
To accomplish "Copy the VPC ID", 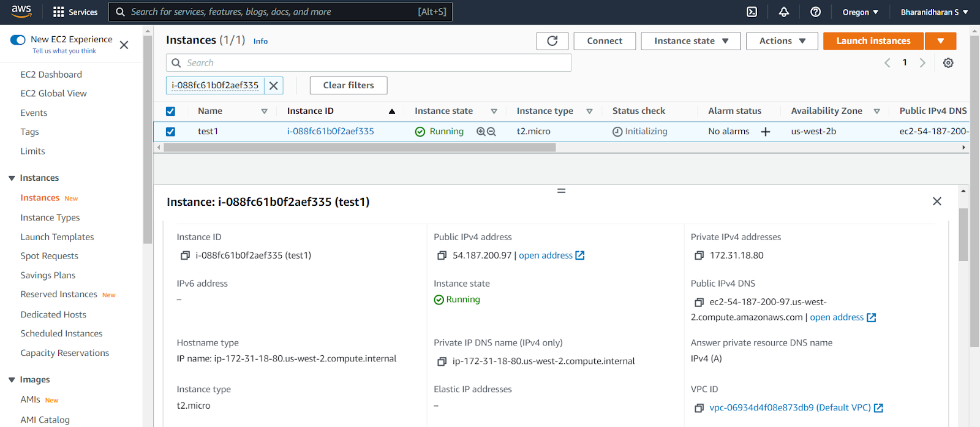I will [x=699, y=408].
